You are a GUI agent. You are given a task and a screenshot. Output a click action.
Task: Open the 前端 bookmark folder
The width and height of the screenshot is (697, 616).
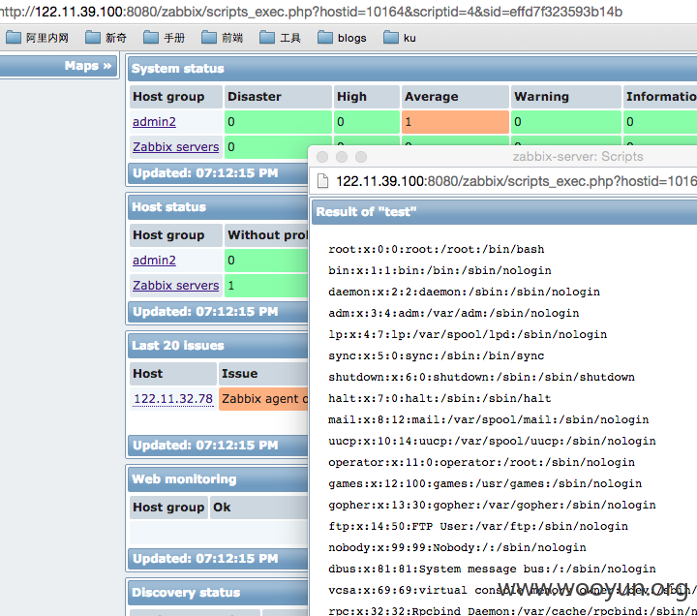222,38
